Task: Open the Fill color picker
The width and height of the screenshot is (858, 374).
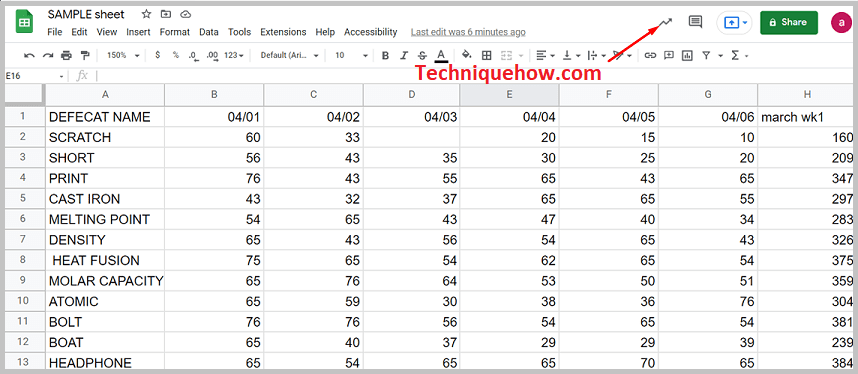Action: coord(466,55)
